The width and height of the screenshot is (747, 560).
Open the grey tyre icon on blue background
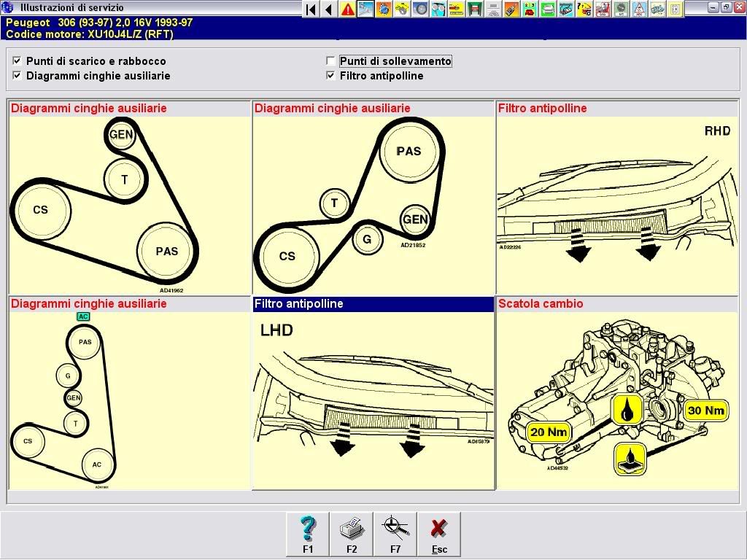(420, 9)
